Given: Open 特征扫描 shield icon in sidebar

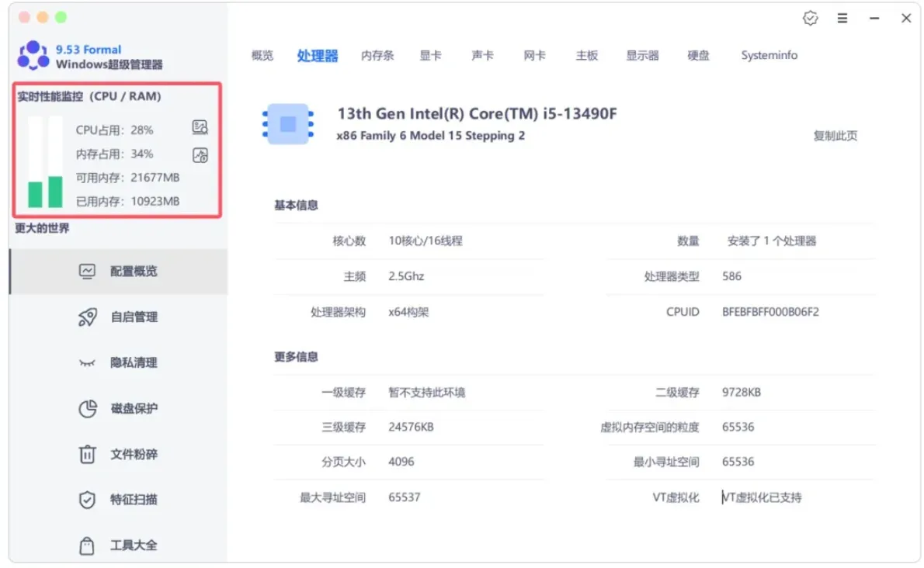Looking at the screenshot, I should (x=87, y=500).
